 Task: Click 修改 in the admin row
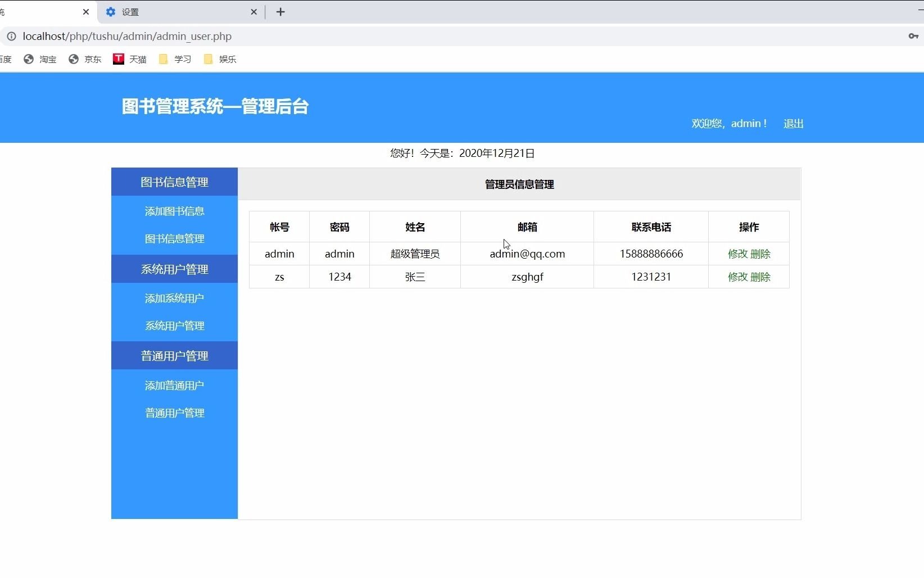(738, 254)
